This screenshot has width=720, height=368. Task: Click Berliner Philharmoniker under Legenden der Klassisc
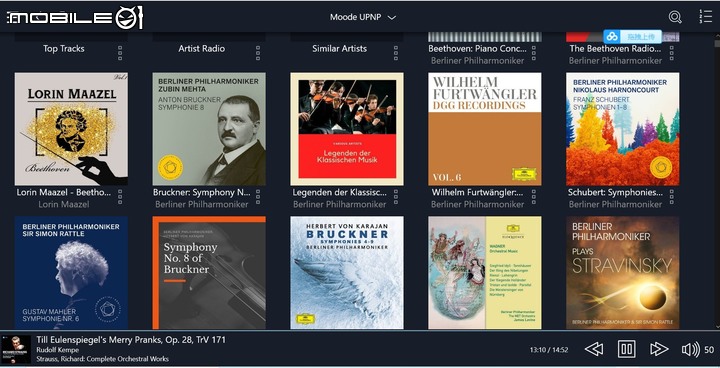tap(339, 204)
